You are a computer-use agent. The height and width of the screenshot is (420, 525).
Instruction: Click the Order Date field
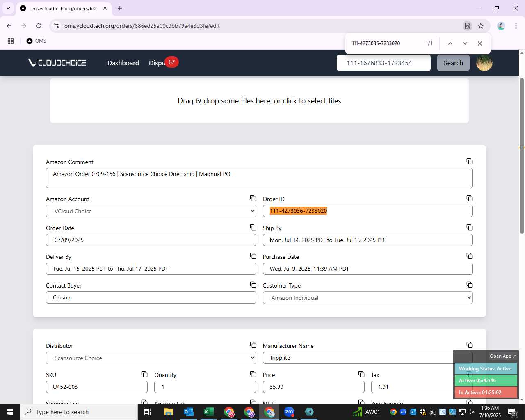click(x=151, y=240)
